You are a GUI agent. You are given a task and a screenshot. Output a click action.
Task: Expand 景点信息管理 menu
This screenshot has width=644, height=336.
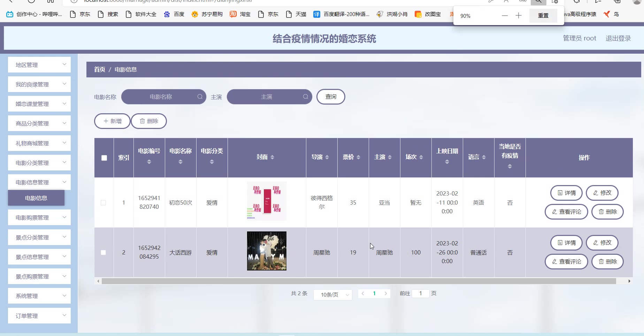tap(39, 257)
